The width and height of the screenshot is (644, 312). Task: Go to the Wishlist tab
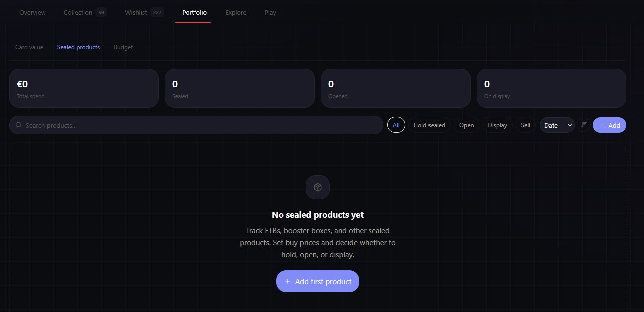coord(136,12)
